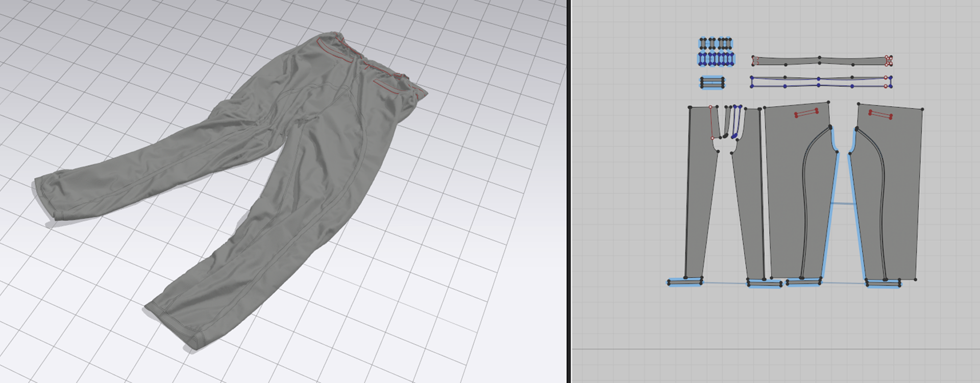This screenshot has height=383, width=980.
Task: Select the cuff piece under the right back panel
Action: click(x=884, y=283)
